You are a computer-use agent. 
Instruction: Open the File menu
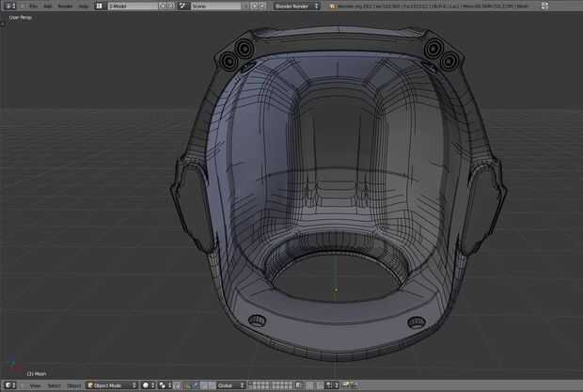pyautogui.click(x=34, y=7)
